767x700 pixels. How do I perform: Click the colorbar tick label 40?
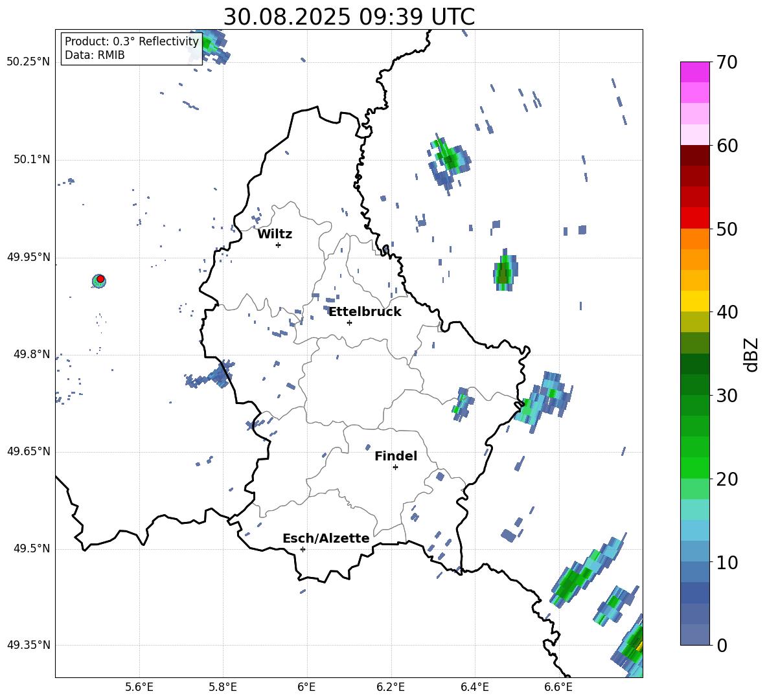point(727,312)
